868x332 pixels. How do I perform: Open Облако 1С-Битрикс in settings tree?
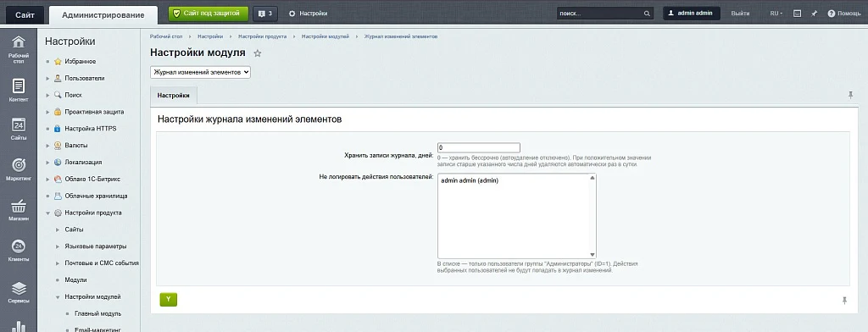tap(92, 179)
